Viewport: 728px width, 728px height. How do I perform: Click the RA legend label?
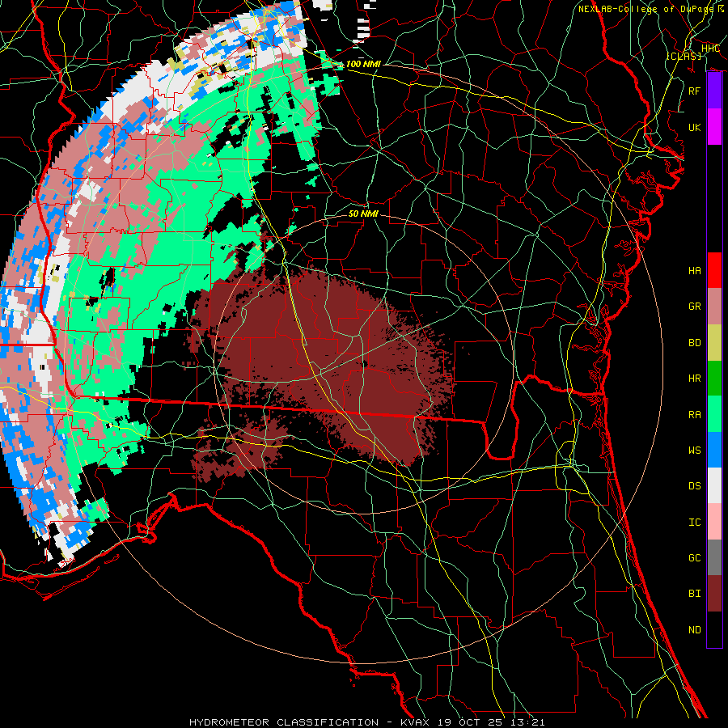tap(695, 415)
